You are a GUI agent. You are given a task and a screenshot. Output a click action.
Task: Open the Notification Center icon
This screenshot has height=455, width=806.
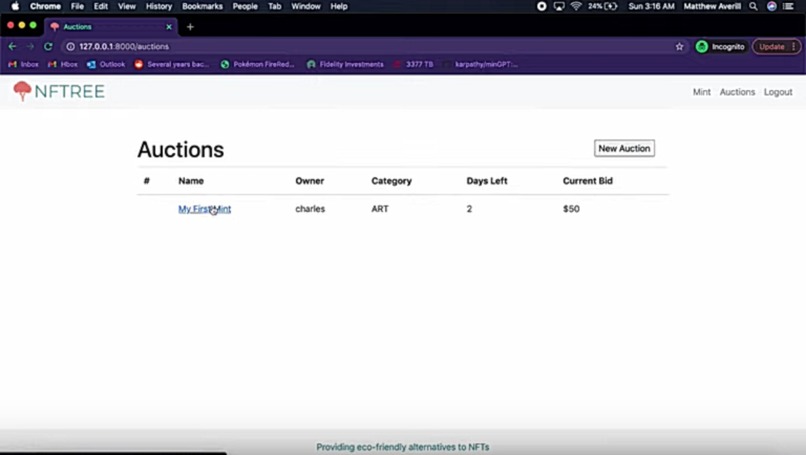click(x=788, y=6)
